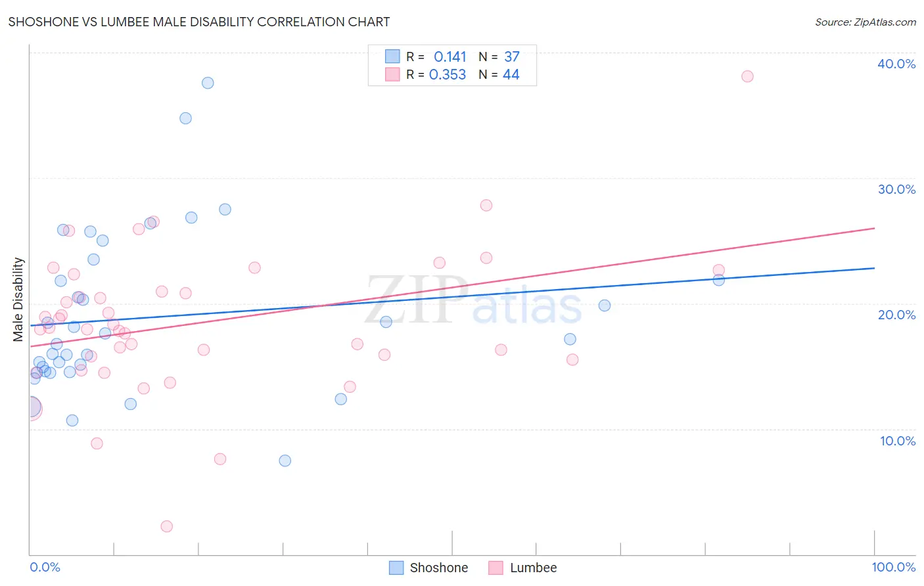Select the Lumbee legend label
The image size is (924, 586).
[x=534, y=568]
